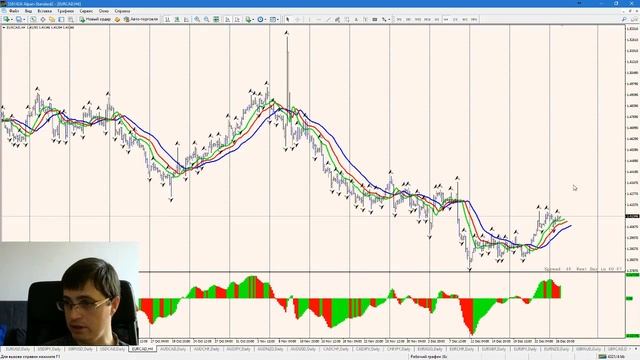The image size is (640, 360).
Task: Expand the indicators dropdown arrow
Action: (x=253, y=19)
